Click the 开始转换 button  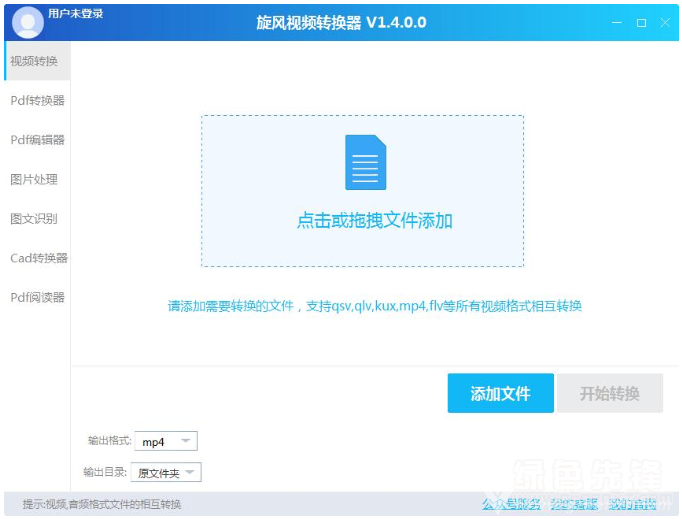610,393
